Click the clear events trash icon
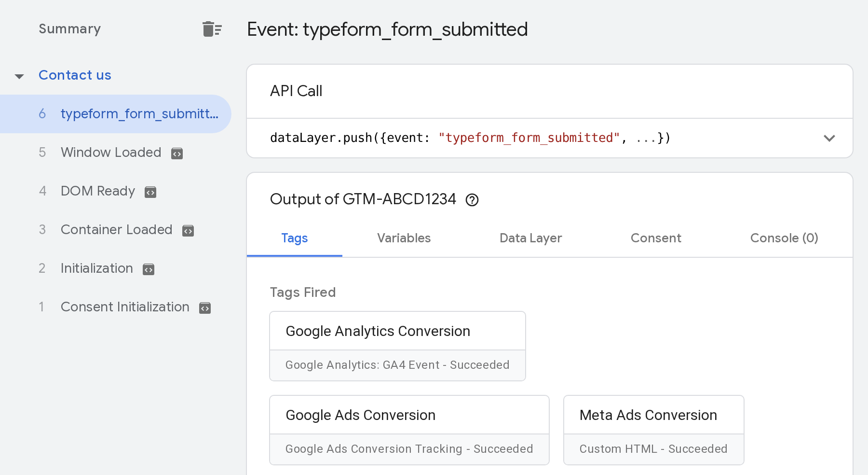868x475 pixels. [212, 29]
